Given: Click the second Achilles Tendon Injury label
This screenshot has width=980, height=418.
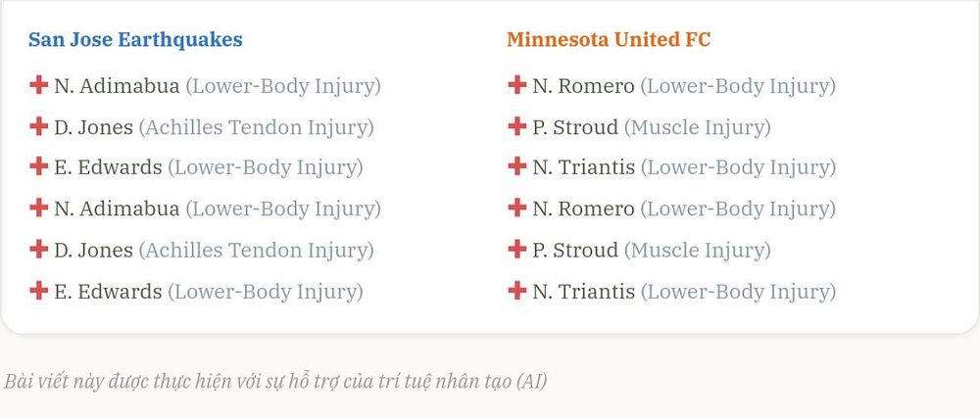Looking at the screenshot, I should pos(256,251).
